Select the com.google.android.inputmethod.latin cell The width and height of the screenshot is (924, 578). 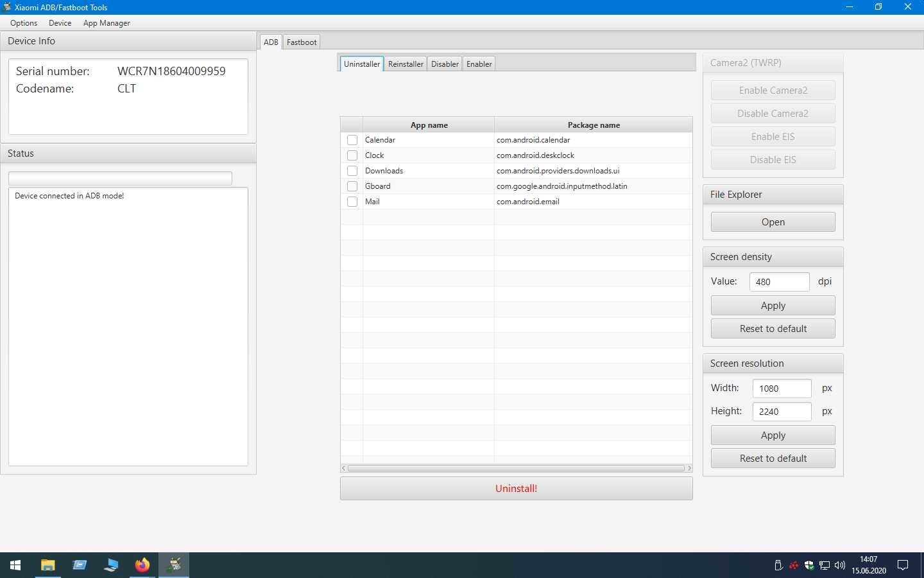coord(594,186)
